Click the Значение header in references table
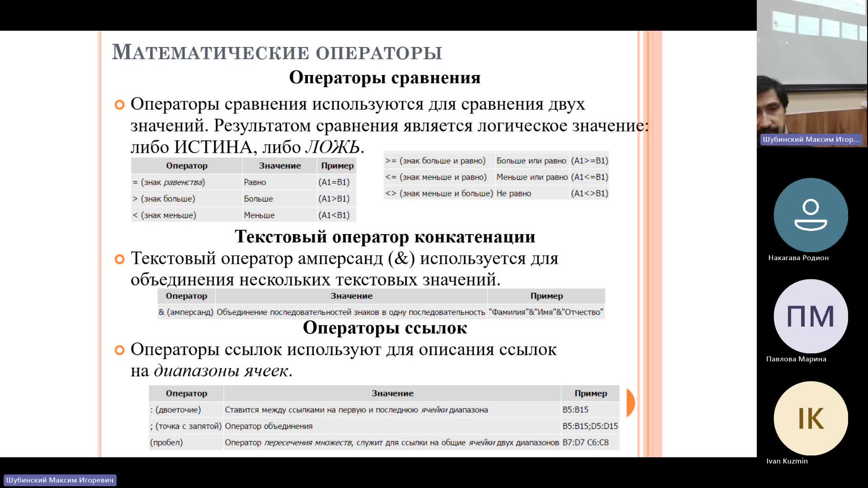The width and height of the screenshot is (868, 488). (x=392, y=393)
